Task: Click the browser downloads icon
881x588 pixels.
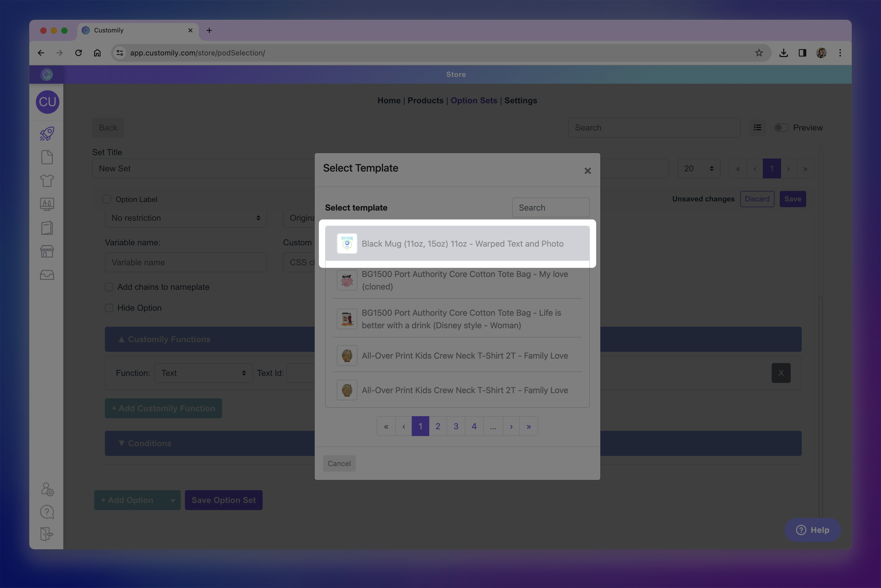Action: 783,53
